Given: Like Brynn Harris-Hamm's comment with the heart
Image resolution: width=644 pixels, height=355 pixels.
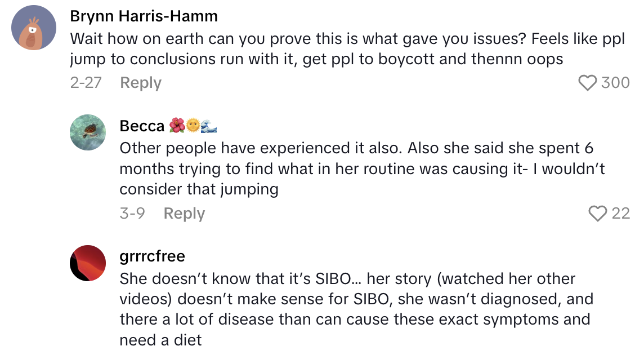Looking at the screenshot, I should 588,83.
